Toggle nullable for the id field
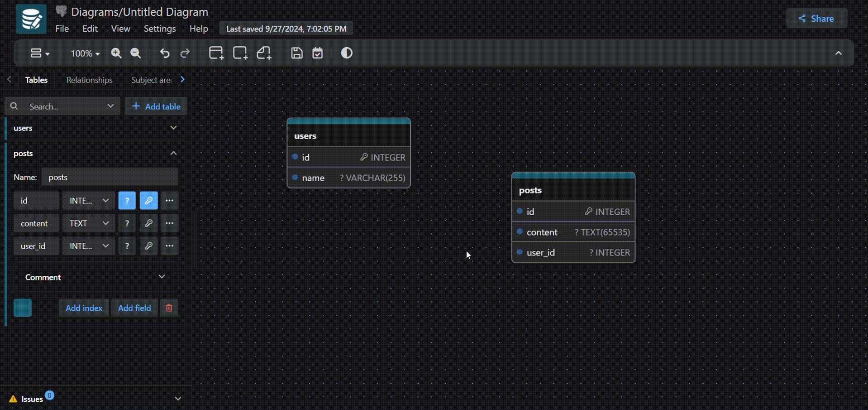The image size is (868, 410). [x=127, y=201]
